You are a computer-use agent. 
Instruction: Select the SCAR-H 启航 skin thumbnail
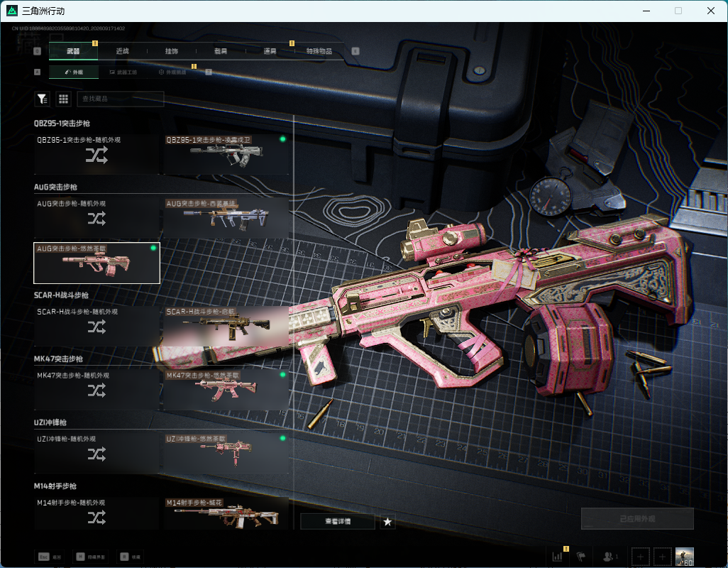coord(226,326)
